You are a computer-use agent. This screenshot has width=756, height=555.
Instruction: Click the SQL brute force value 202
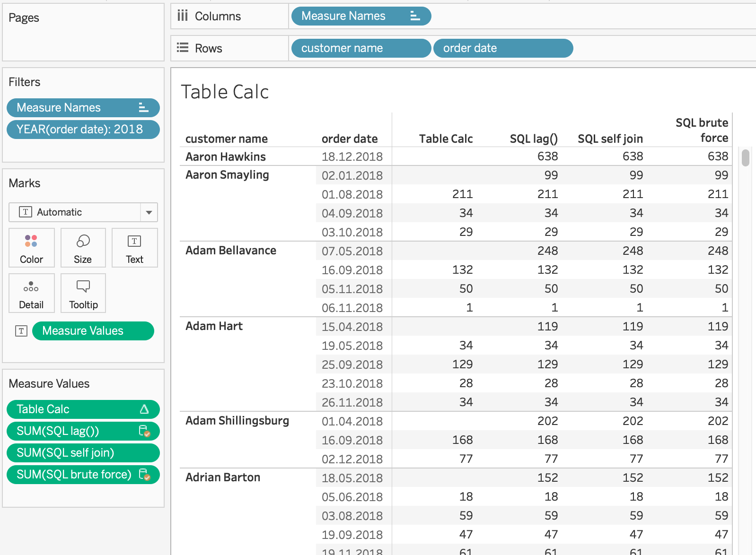click(718, 421)
